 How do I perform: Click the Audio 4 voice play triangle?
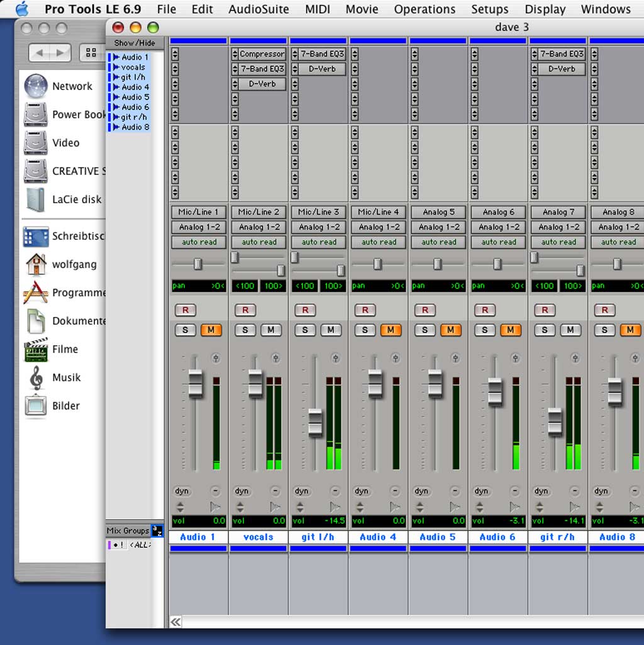click(395, 507)
